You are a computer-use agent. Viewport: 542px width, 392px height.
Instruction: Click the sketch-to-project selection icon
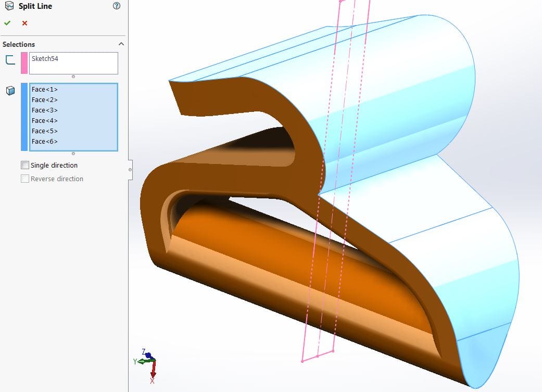click(10, 60)
